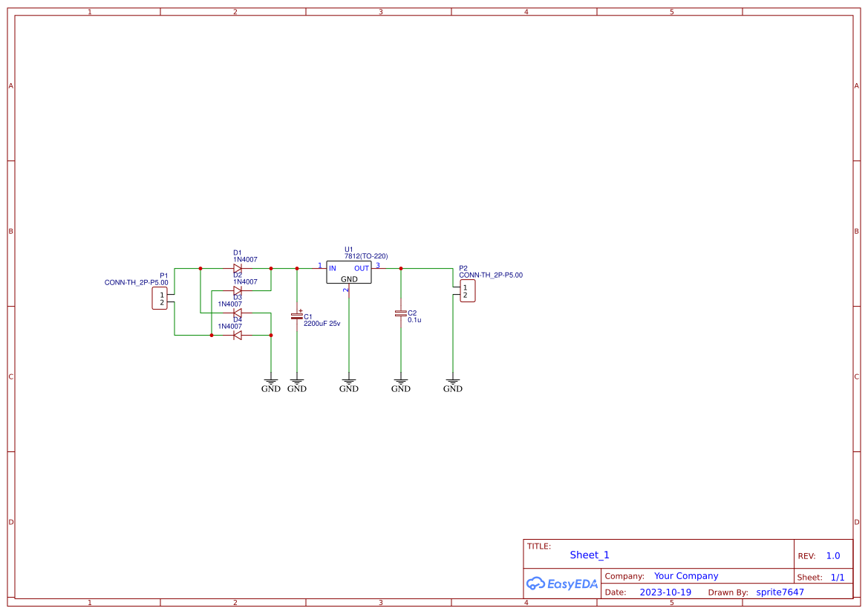Click the Your Company field text
This screenshot has width=868, height=614.
click(x=686, y=575)
